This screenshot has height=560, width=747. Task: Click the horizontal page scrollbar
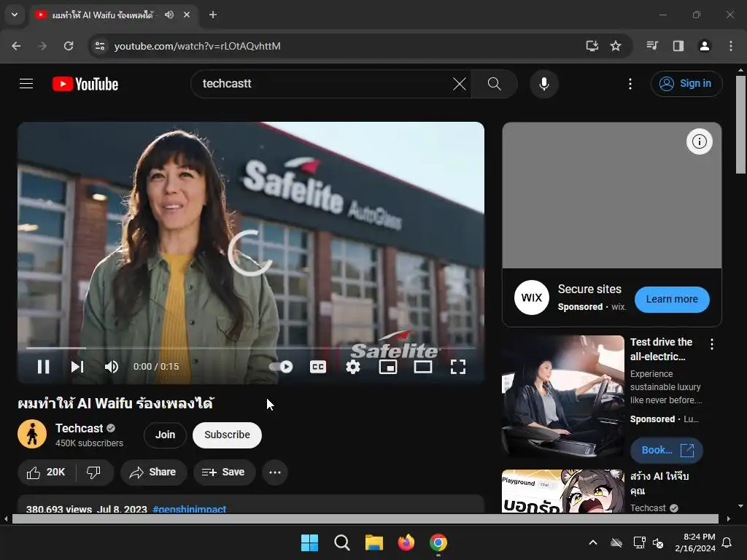365,518
